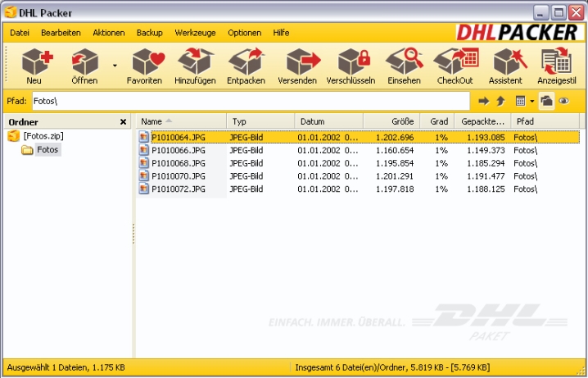Launch the Assistent wizard
The height and width of the screenshot is (378, 588).
(x=505, y=66)
